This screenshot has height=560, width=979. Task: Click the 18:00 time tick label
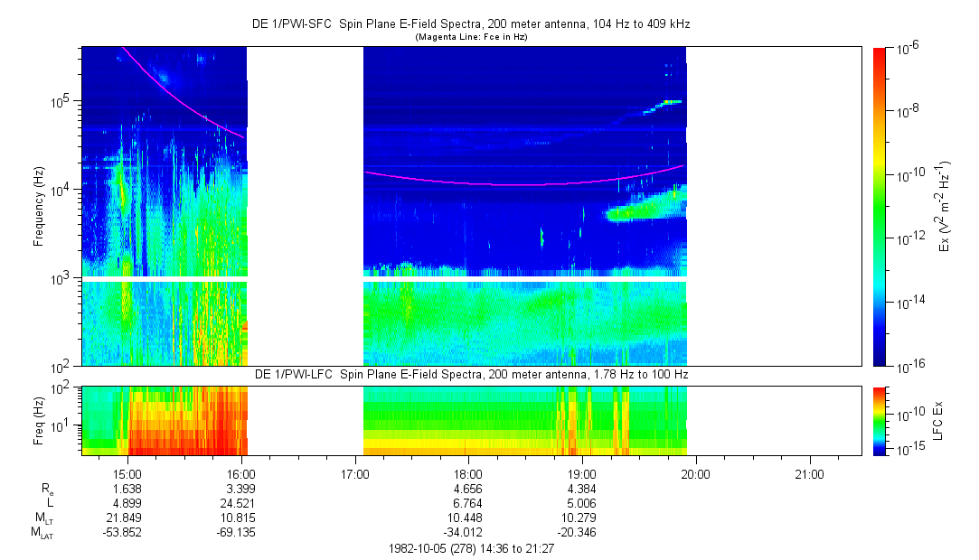coord(468,472)
